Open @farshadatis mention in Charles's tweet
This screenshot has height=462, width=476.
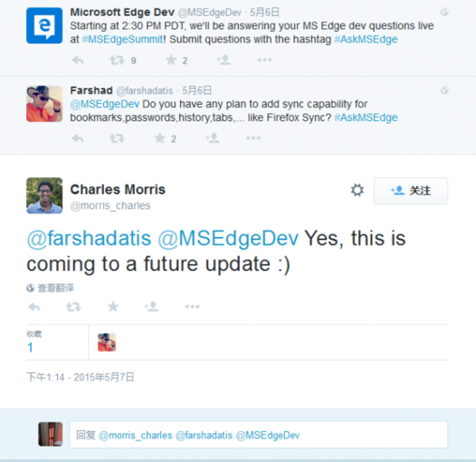pos(89,238)
